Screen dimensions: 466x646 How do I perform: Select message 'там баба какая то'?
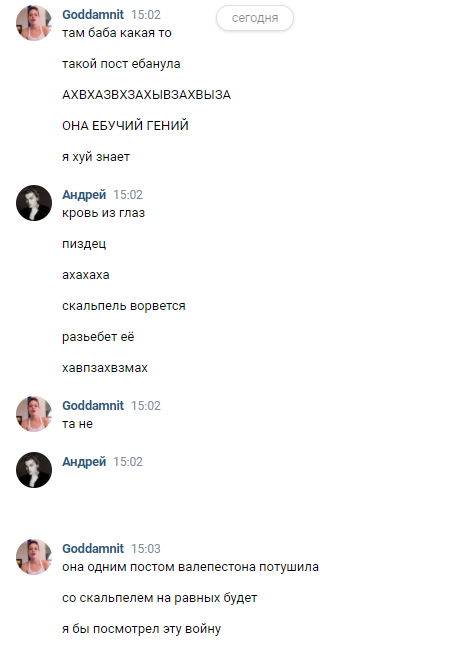(x=117, y=33)
